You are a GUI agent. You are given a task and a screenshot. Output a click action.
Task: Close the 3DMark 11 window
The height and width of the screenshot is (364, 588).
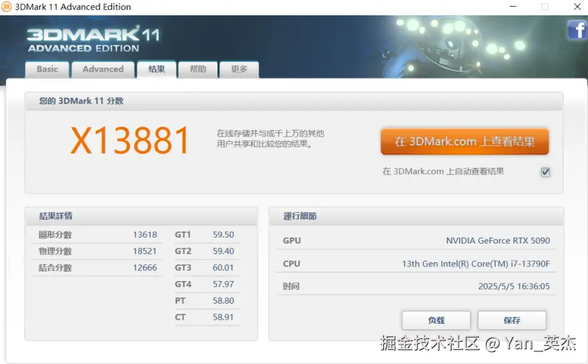coord(577,7)
